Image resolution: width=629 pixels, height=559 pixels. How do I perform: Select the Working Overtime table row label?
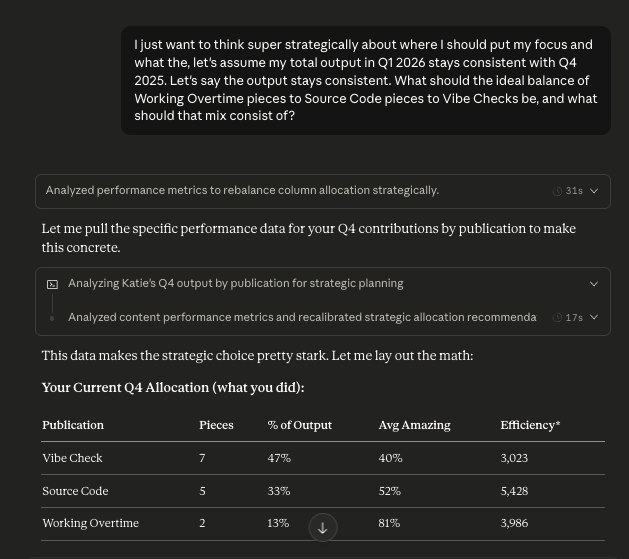[x=90, y=523]
